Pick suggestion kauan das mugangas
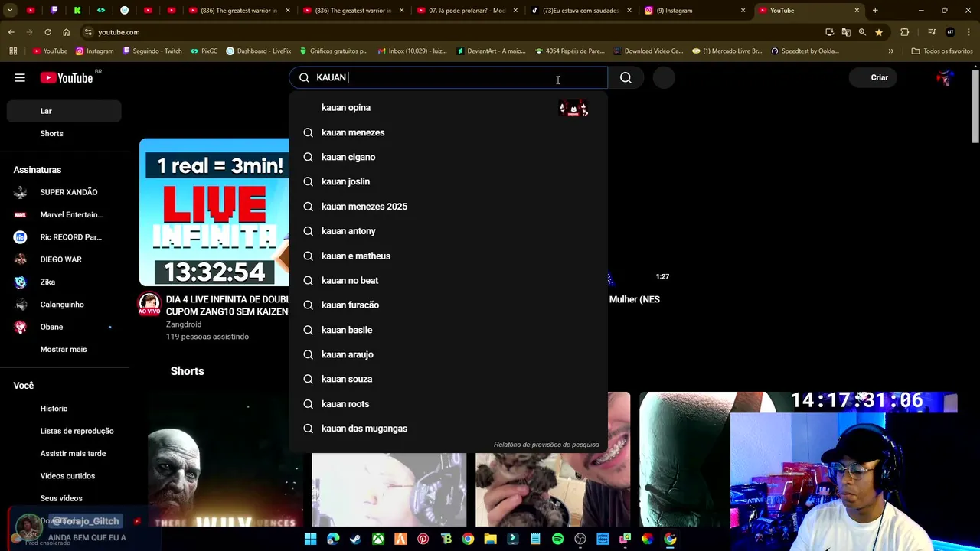980x551 pixels. 448,429
